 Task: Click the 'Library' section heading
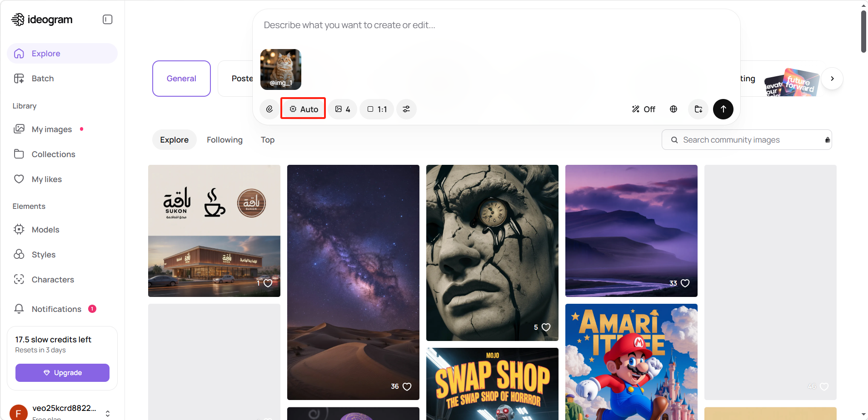pyautogui.click(x=25, y=106)
